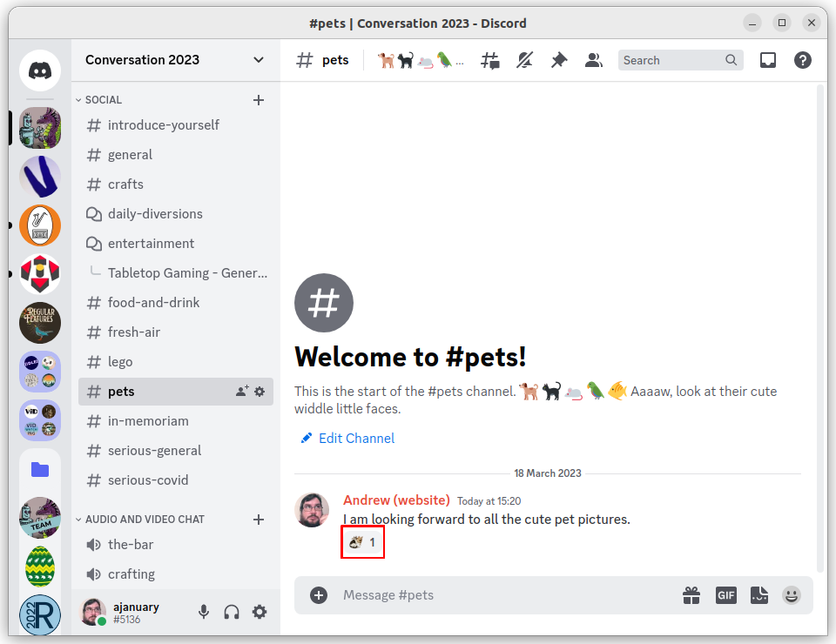Open the emoji picker
This screenshot has width=836, height=644.
pos(792,595)
